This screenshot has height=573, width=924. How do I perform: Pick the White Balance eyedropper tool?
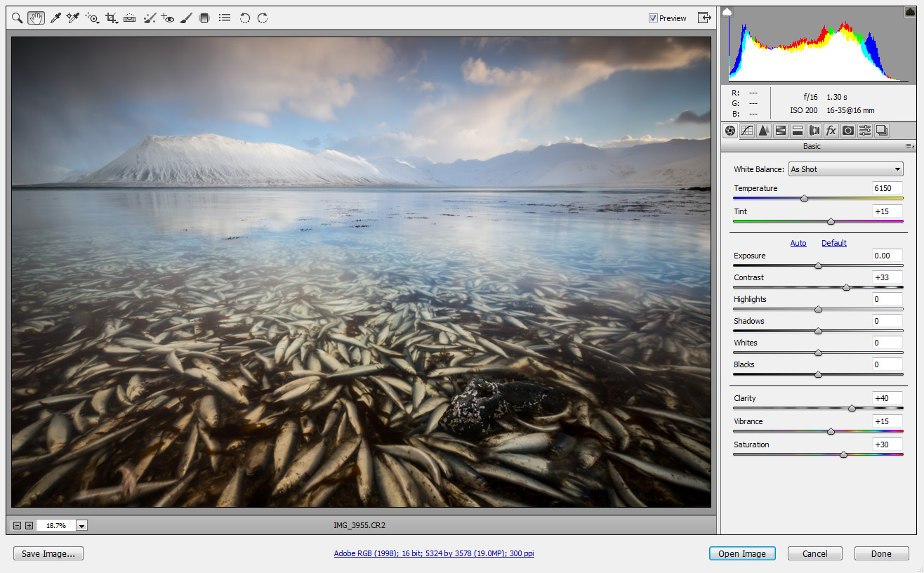pos(55,18)
